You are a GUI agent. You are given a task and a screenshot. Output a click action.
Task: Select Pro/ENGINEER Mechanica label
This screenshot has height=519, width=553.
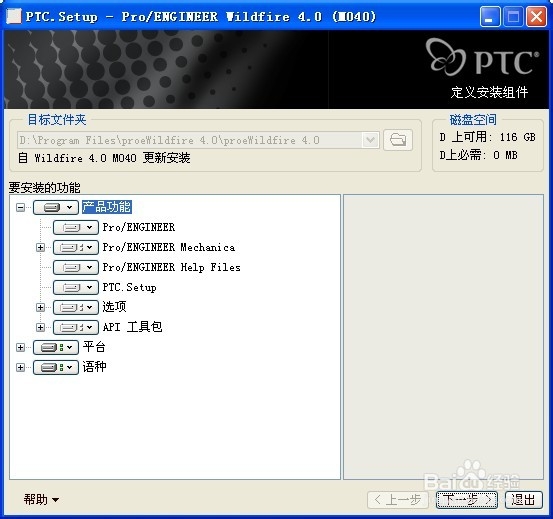[x=169, y=248]
